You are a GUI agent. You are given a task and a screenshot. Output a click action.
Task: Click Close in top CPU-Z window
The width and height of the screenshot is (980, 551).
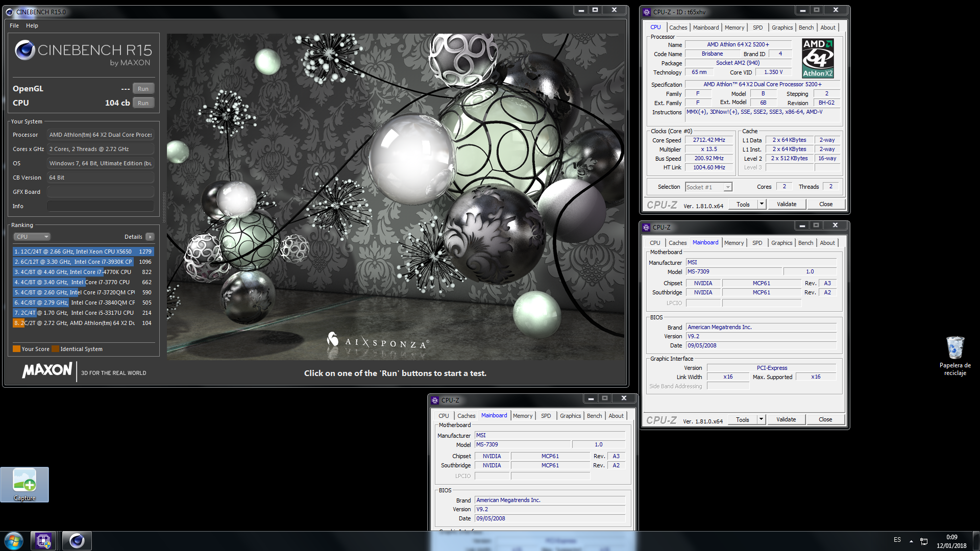tap(826, 204)
